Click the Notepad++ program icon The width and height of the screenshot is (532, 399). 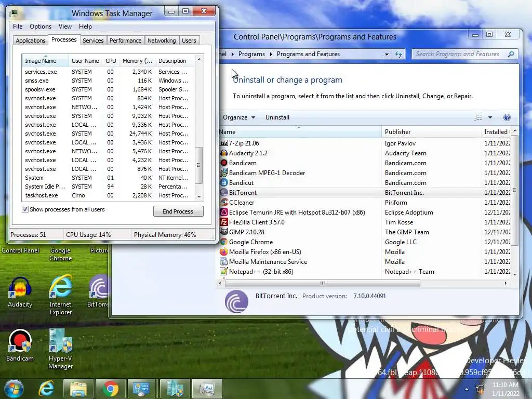223,271
